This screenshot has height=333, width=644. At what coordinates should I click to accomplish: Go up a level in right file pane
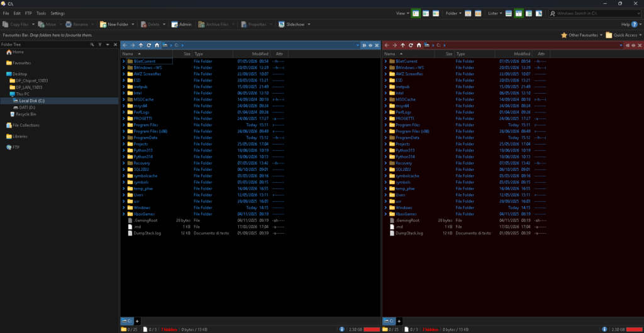click(402, 45)
